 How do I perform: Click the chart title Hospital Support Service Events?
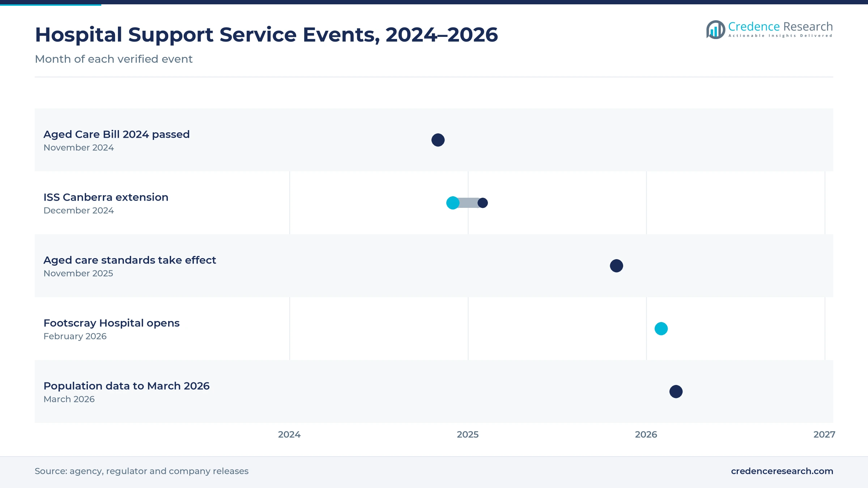click(267, 35)
